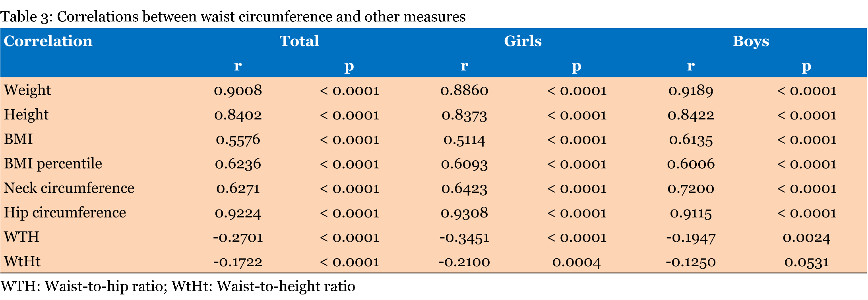The image size is (868, 300).
Task: Click the Girls hip circumference value 0.9308
Action: (x=464, y=213)
